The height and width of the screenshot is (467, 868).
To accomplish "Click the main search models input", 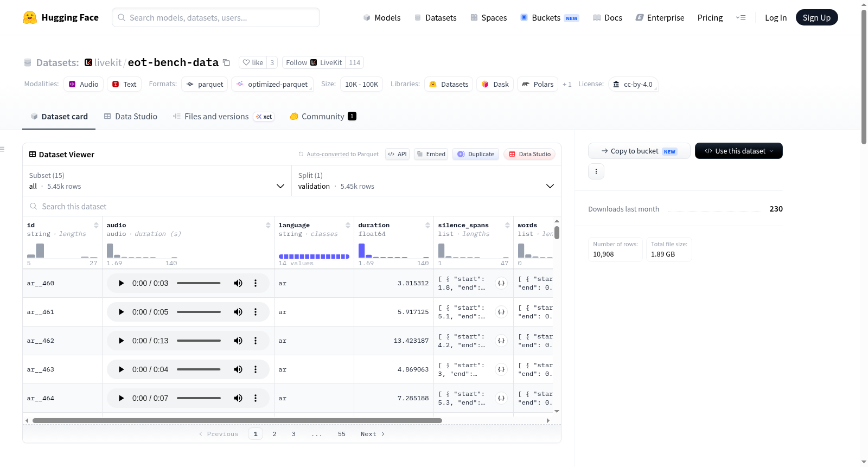I will [216, 17].
